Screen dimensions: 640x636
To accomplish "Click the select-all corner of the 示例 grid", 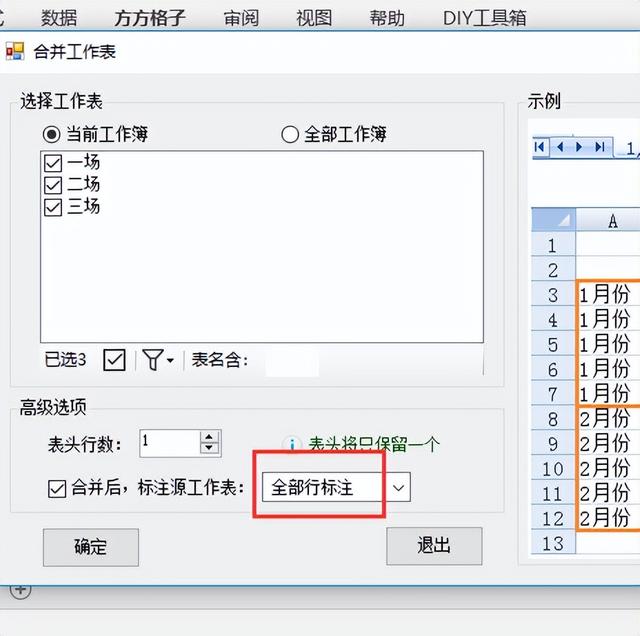I will [553, 219].
